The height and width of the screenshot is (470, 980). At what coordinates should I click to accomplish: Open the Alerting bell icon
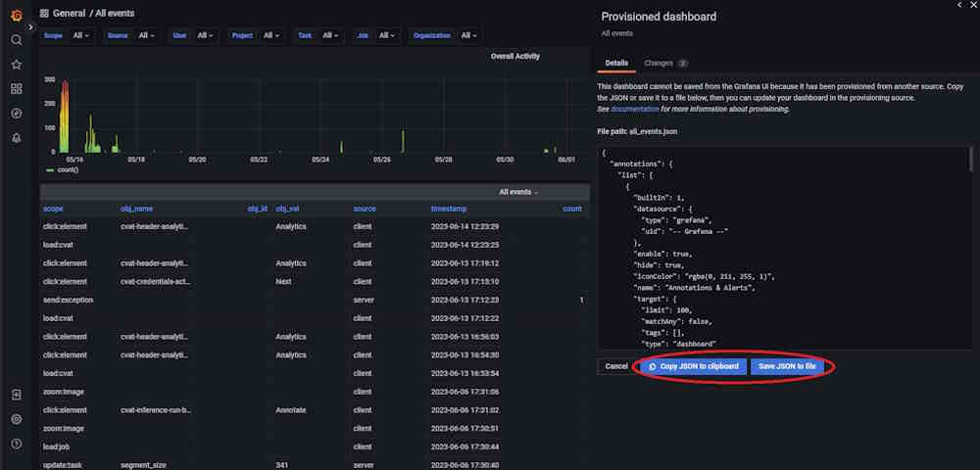[x=16, y=138]
